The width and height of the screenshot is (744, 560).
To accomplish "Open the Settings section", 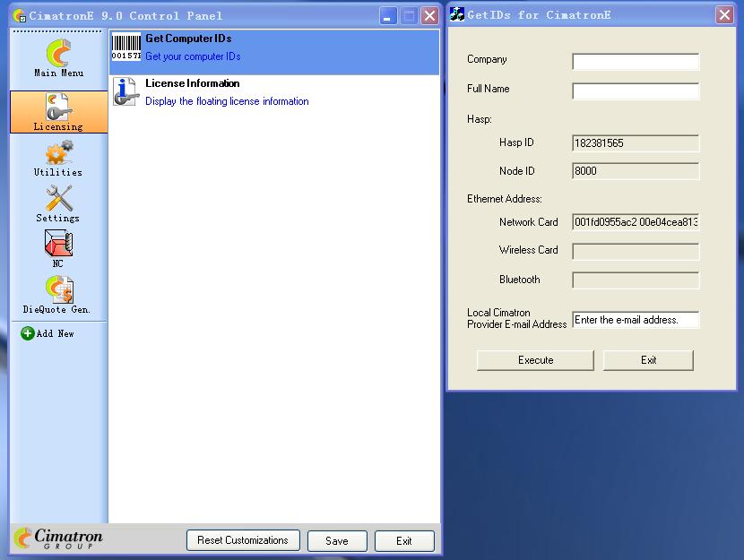I will click(x=58, y=203).
